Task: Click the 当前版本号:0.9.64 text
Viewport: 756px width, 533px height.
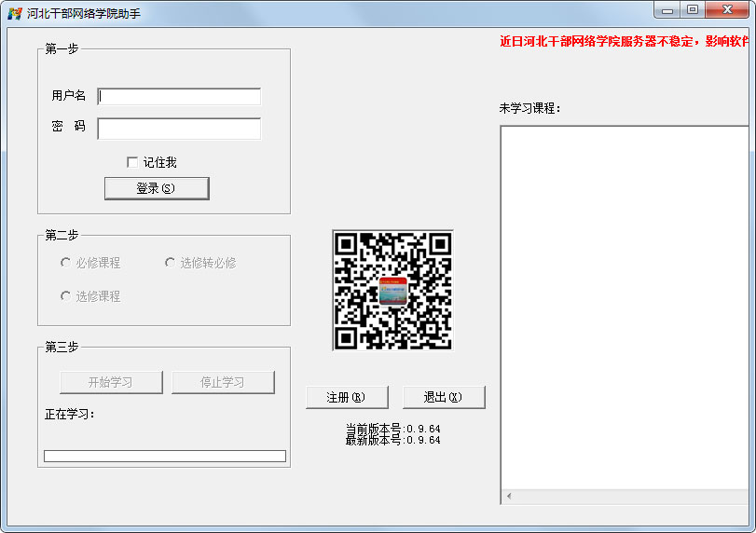Action: [x=393, y=429]
